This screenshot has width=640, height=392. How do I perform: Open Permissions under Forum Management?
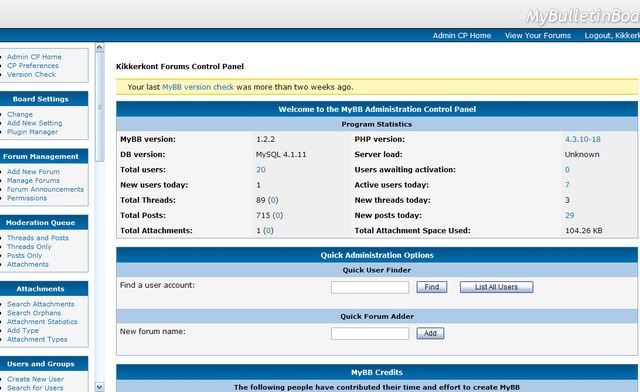[x=27, y=198]
